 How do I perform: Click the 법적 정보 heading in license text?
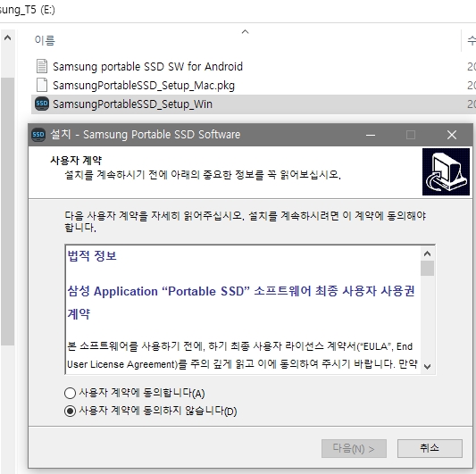[x=92, y=256]
